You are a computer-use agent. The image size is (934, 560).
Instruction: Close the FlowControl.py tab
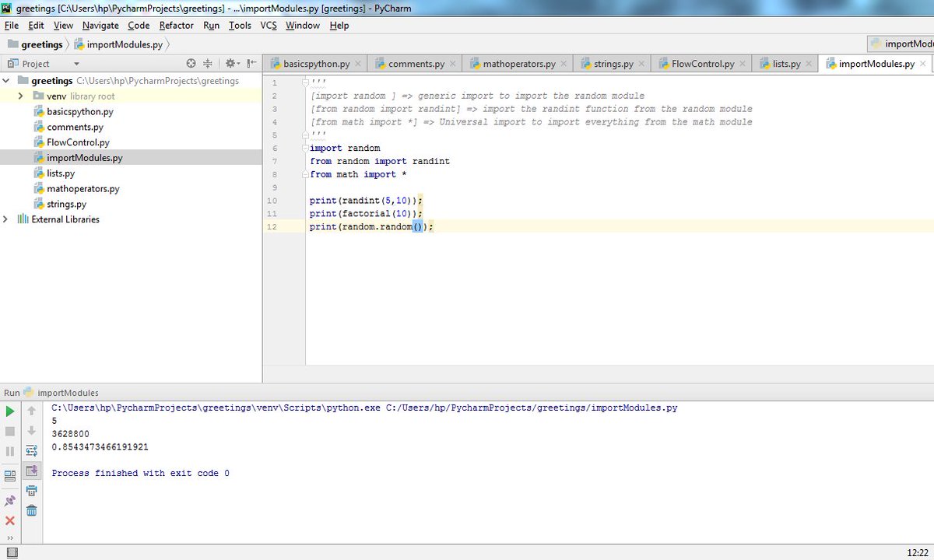coord(742,65)
